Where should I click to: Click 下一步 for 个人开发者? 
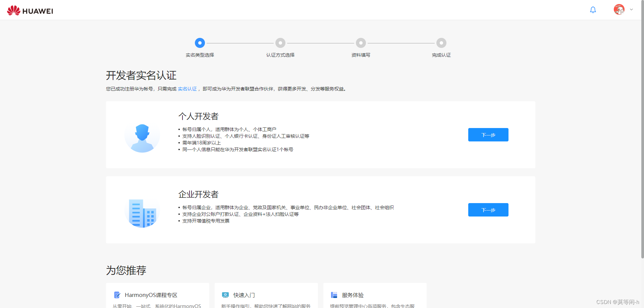[488, 135]
